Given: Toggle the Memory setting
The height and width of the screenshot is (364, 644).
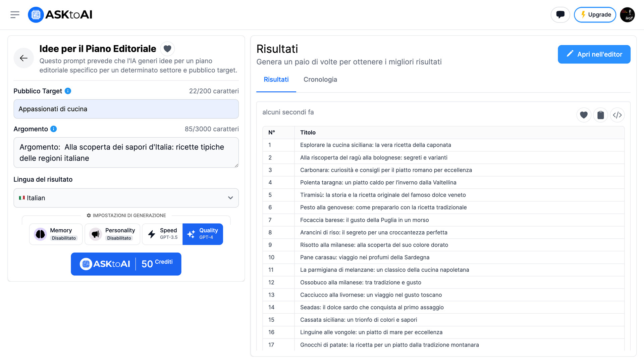Looking at the screenshot, I should (x=56, y=234).
